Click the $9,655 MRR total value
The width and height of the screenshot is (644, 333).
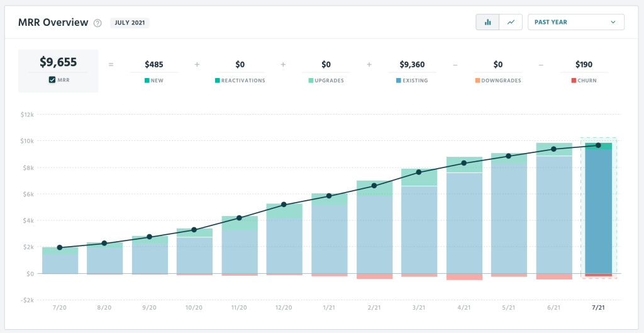pyautogui.click(x=58, y=62)
